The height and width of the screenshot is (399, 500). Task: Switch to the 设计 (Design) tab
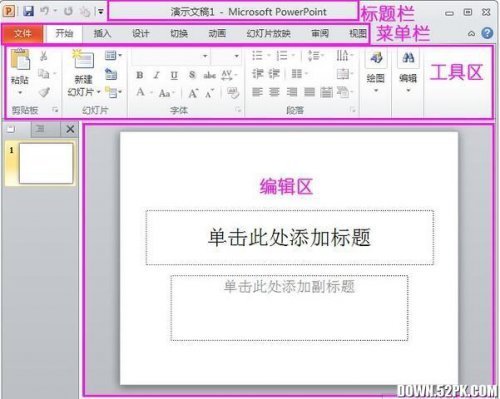pyautogui.click(x=140, y=33)
